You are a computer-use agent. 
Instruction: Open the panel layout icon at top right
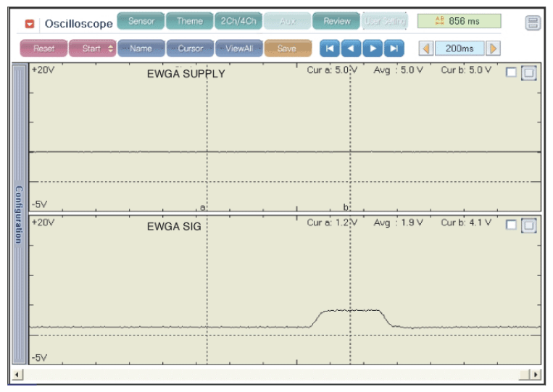(x=533, y=23)
